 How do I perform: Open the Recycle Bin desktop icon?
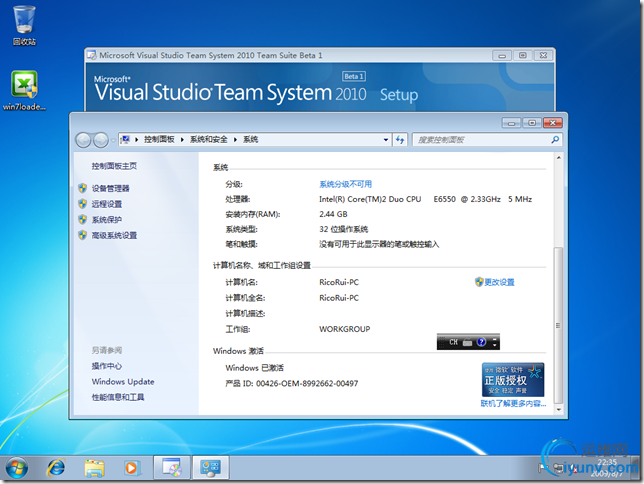click(x=24, y=25)
